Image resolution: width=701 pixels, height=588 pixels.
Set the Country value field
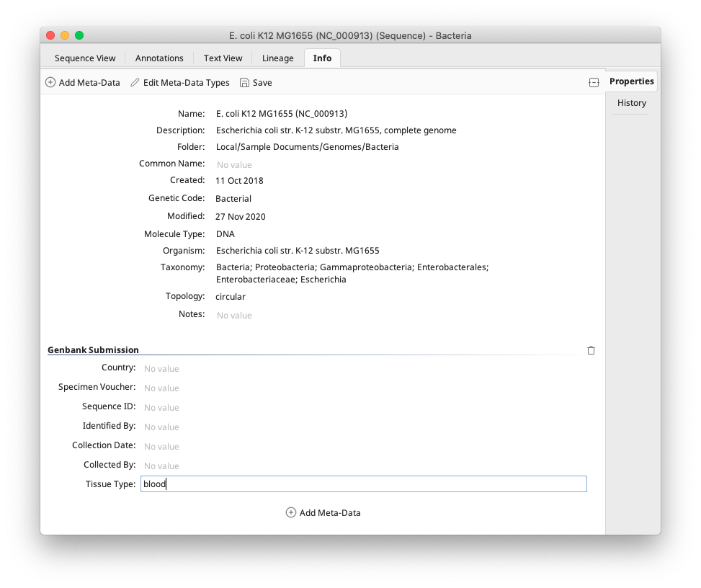click(x=161, y=368)
